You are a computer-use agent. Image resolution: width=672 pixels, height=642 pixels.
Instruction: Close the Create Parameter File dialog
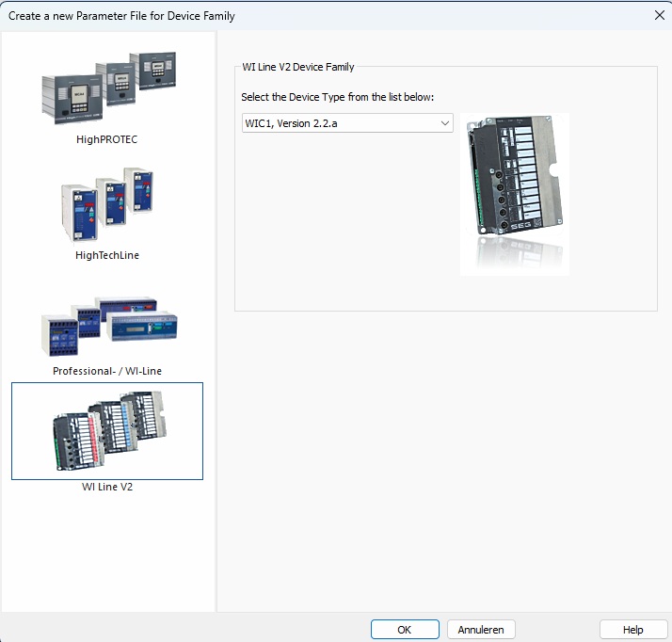(658, 15)
